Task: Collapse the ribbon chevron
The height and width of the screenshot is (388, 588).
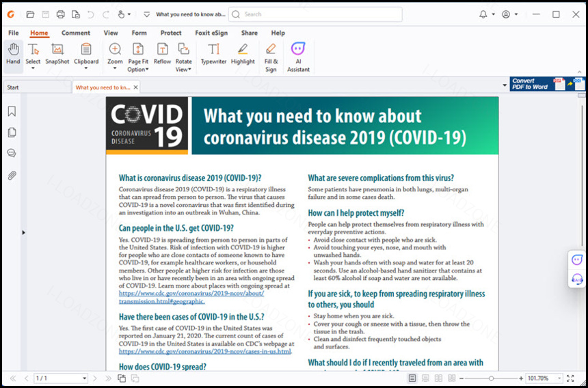Action: click(x=579, y=72)
